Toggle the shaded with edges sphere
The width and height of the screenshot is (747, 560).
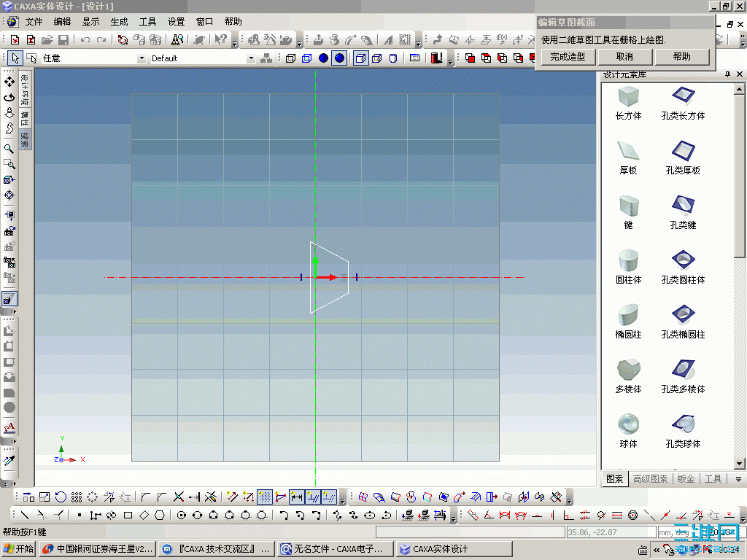(339, 58)
